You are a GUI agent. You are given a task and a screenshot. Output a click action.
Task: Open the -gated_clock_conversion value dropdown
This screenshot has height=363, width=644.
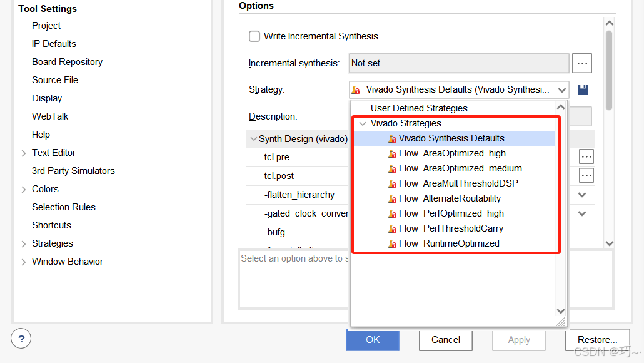582,213
